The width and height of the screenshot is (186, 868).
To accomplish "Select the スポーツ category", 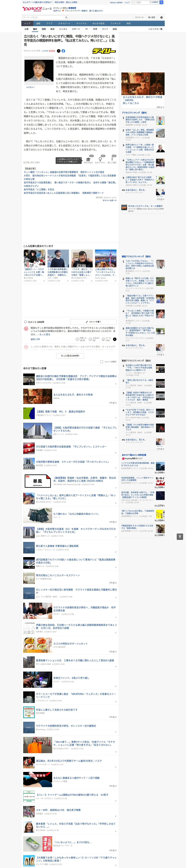I will pos(76,29).
